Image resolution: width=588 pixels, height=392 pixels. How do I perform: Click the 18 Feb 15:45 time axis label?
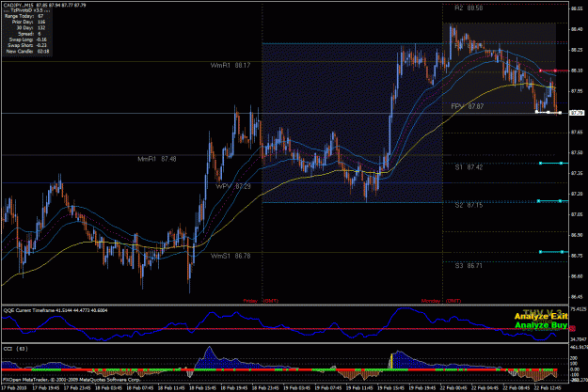click(202, 388)
